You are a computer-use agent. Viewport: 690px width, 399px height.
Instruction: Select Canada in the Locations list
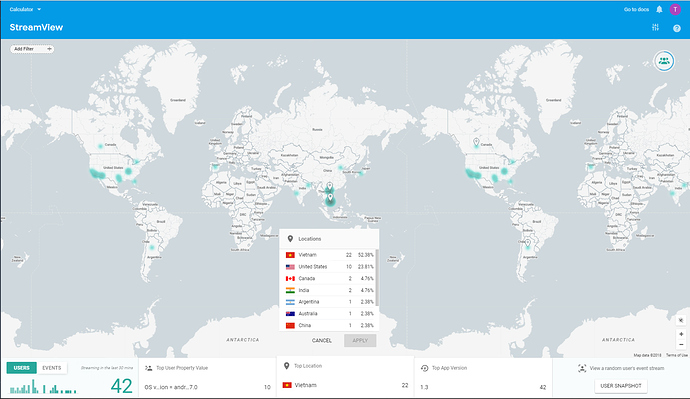coord(329,278)
